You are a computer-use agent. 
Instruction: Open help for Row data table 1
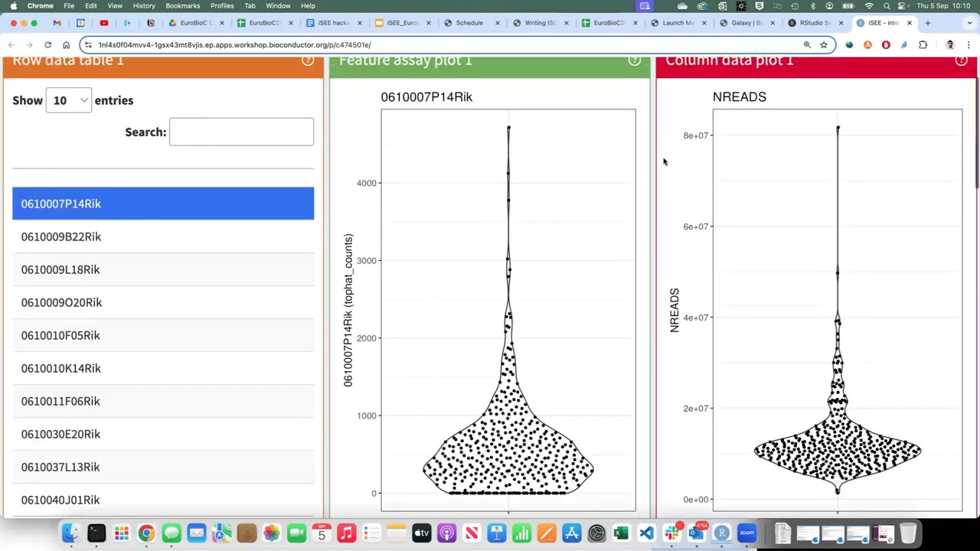(308, 60)
